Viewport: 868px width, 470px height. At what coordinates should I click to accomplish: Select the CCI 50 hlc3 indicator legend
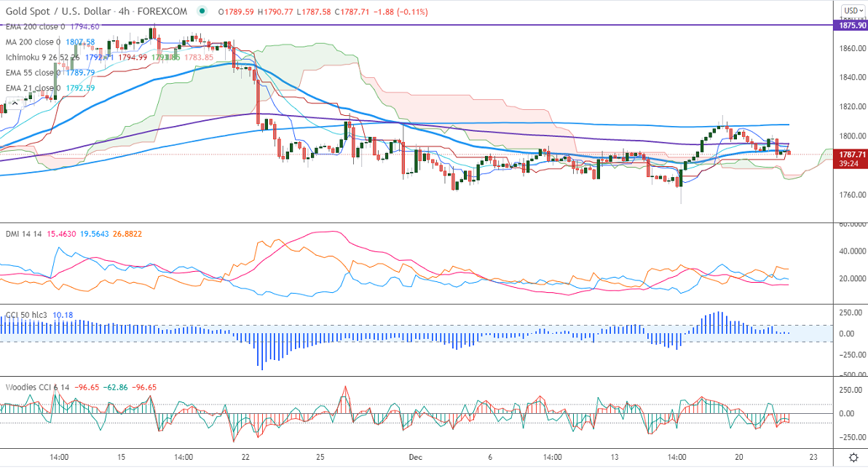(26, 316)
